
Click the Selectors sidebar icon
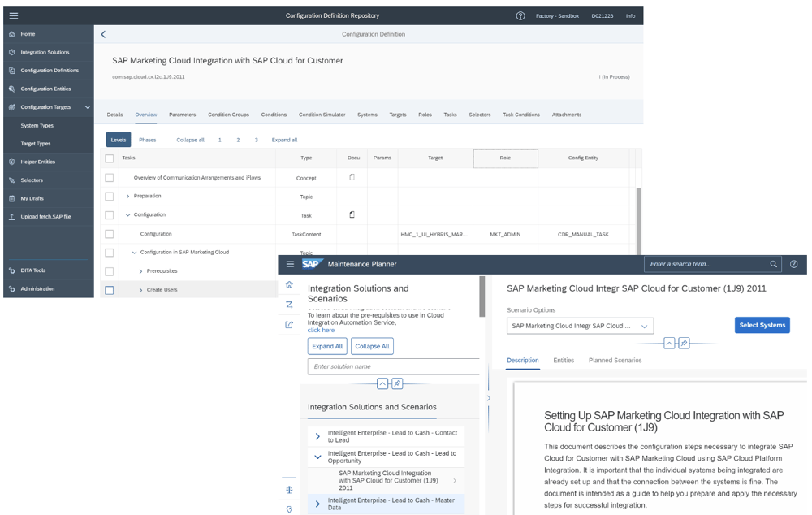click(12, 180)
